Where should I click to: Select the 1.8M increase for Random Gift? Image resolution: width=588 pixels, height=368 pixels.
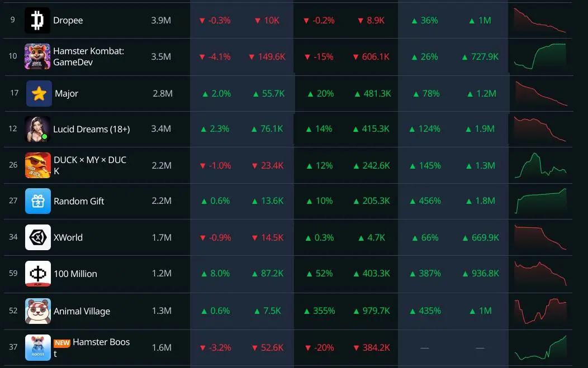tap(480, 201)
